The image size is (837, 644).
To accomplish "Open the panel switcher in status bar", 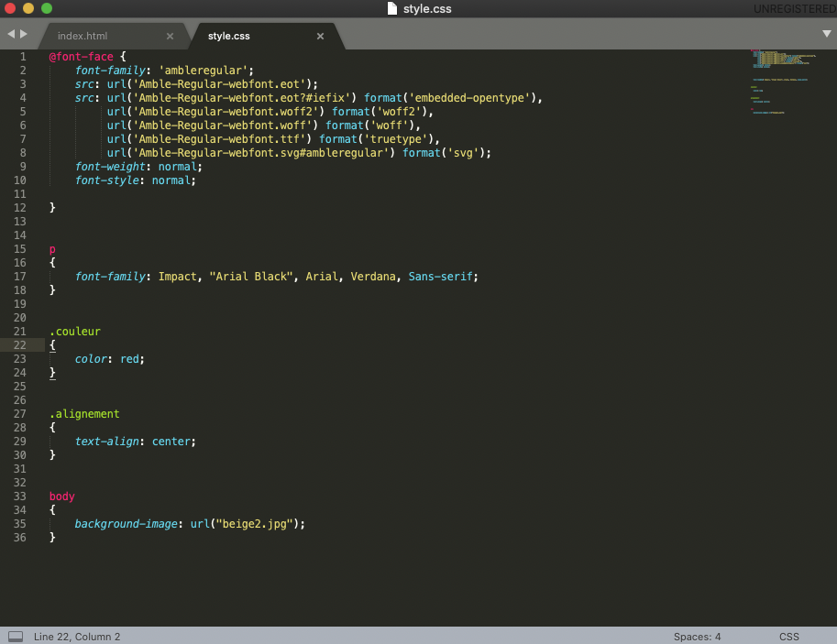I will (x=16, y=636).
